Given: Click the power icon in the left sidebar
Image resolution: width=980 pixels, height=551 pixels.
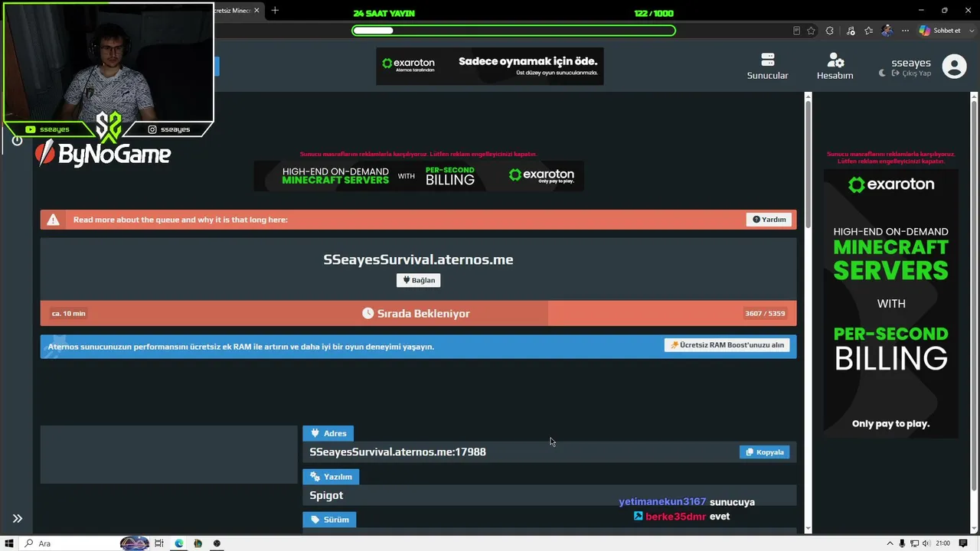Looking at the screenshot, I should 17,140.
